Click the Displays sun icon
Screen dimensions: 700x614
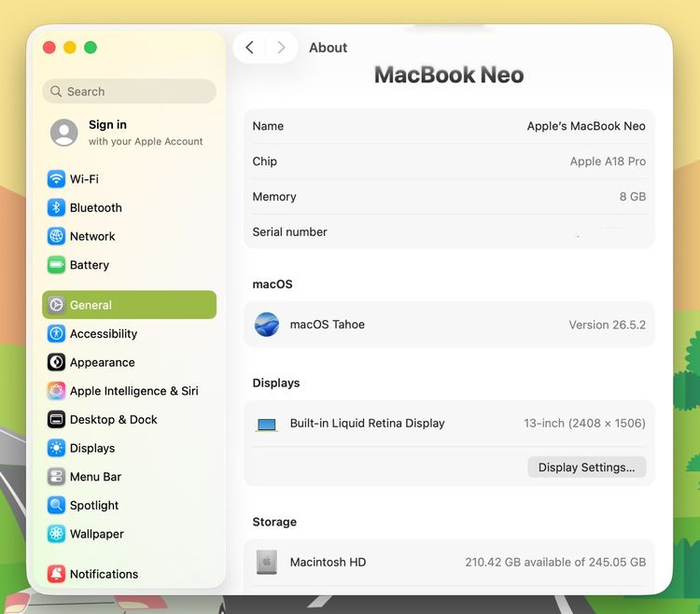[x=56, y=448]
